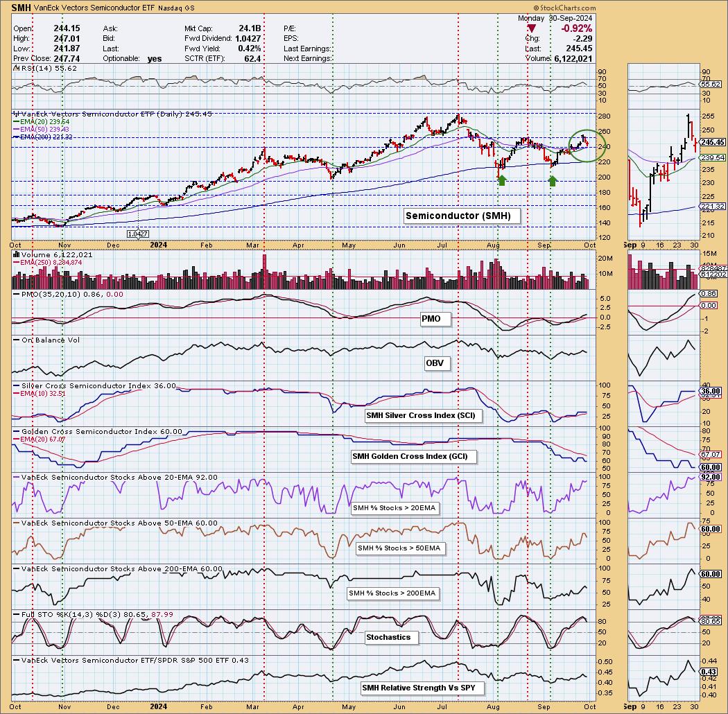Click the Mkt Cap value 24.1B

pos(250,29)
